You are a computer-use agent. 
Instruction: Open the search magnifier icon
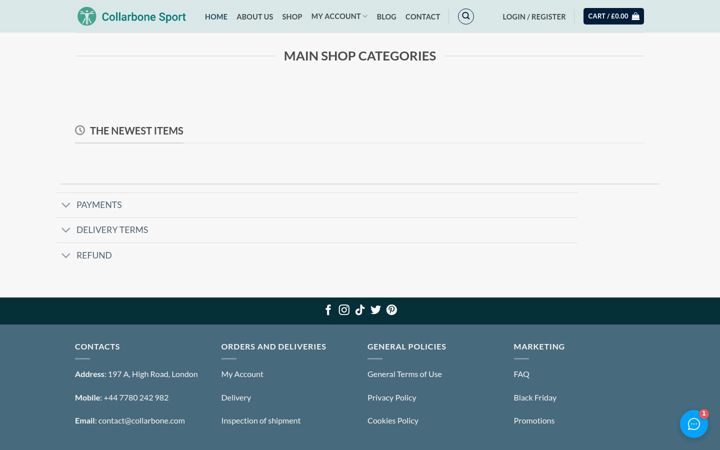click(466, 17)
